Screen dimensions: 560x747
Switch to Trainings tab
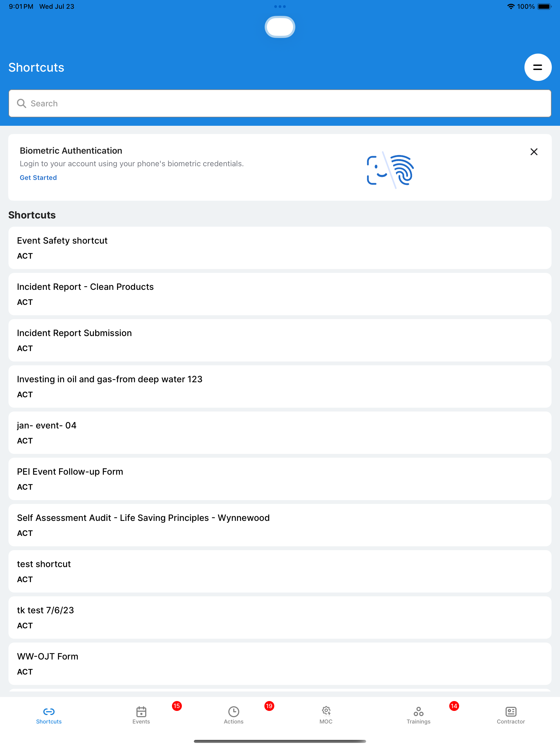[418, 715]
